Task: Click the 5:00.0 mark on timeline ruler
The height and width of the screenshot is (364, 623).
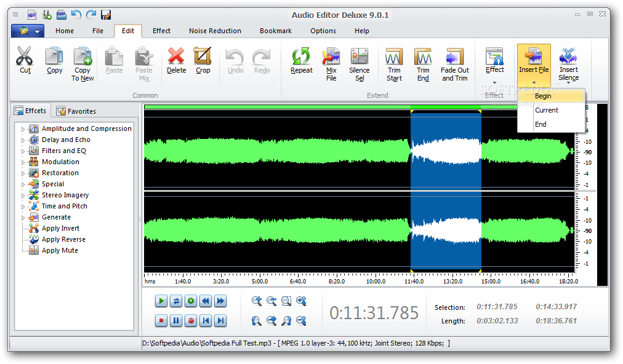Action: (260, 282)
